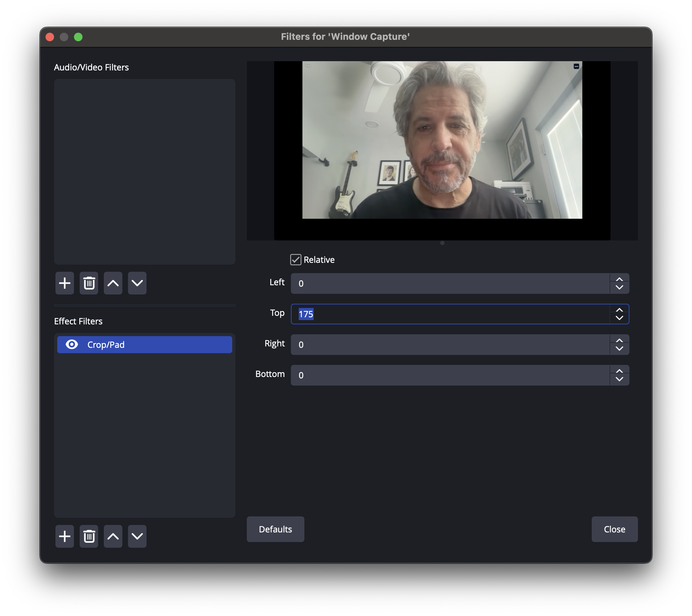Increase the Right crop value

(619, 341)
